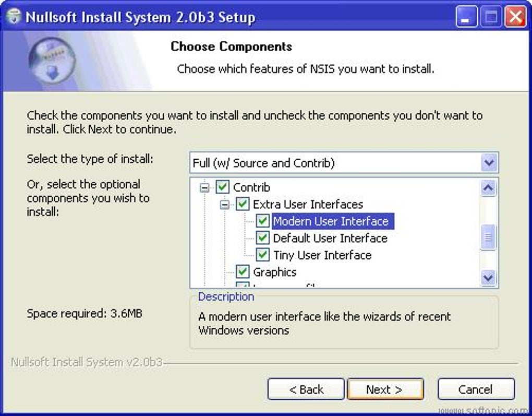Go back with the Back button
This screenshot has width=532, height=416.
tap(306, 389)
